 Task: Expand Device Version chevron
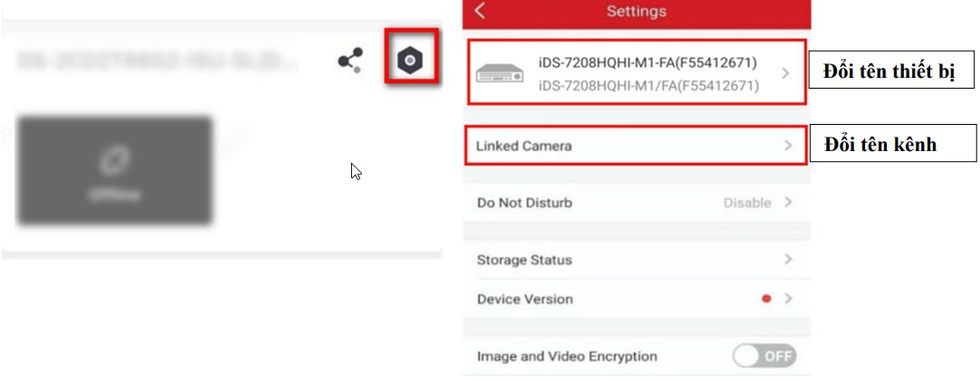pyautogui.click(x=788, y=299)
